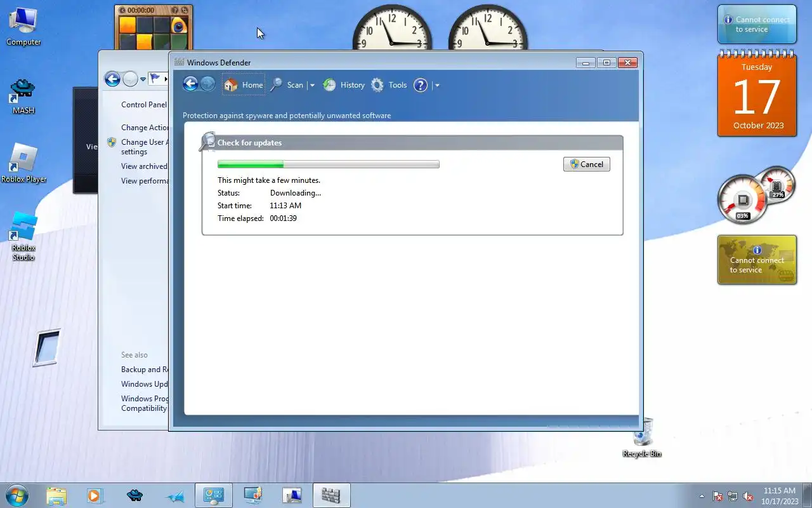Click the tilted window gadget on desktop
Image resolution: width=812 pixels, height=508 pixels.
47,347
